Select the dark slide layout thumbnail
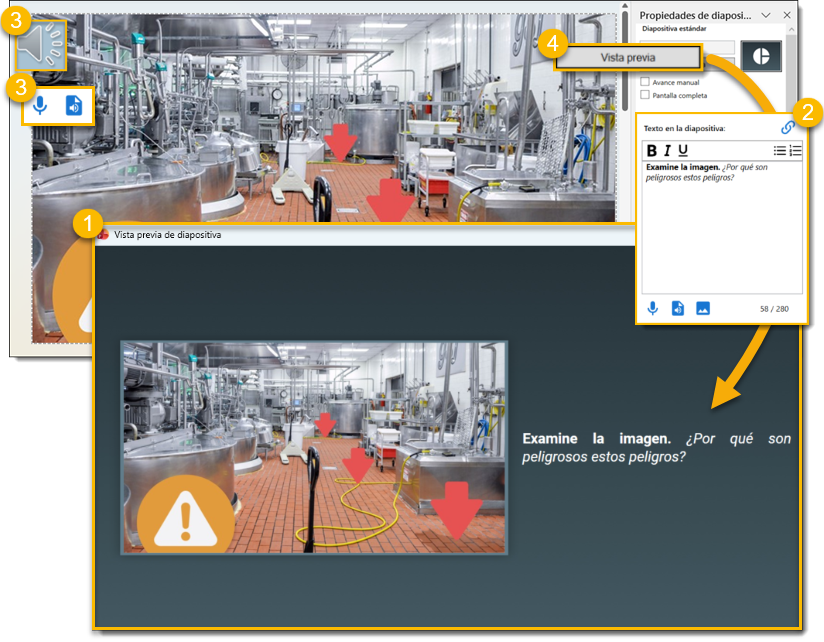This screenshot has height=642, width=824. pyautogui.click(x=760, y=57)
